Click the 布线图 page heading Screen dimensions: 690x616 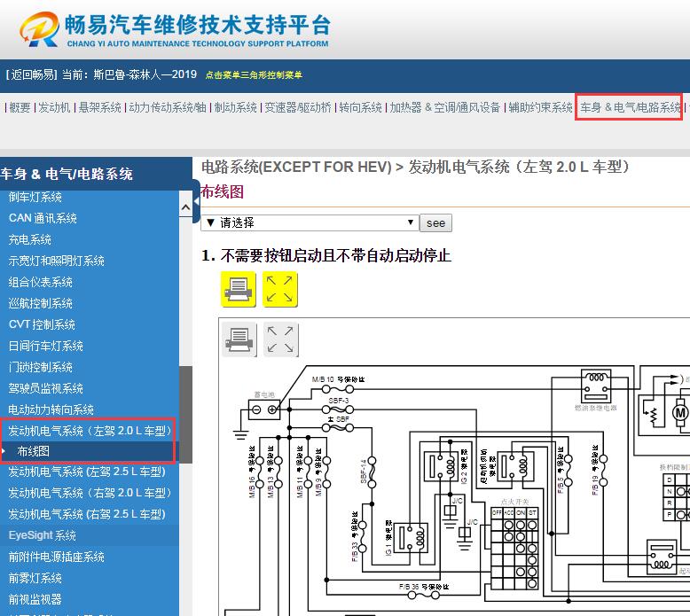click(x=223, y=191)
